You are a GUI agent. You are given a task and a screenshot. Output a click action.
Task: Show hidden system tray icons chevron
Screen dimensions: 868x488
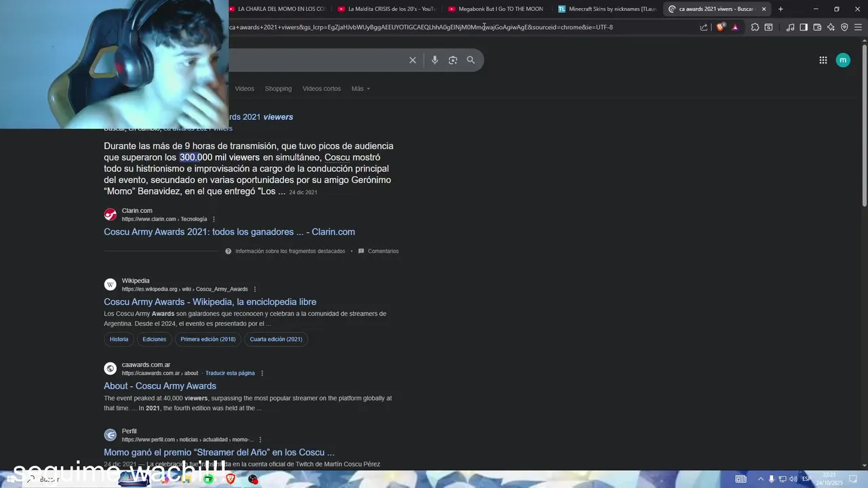(760, 479)
